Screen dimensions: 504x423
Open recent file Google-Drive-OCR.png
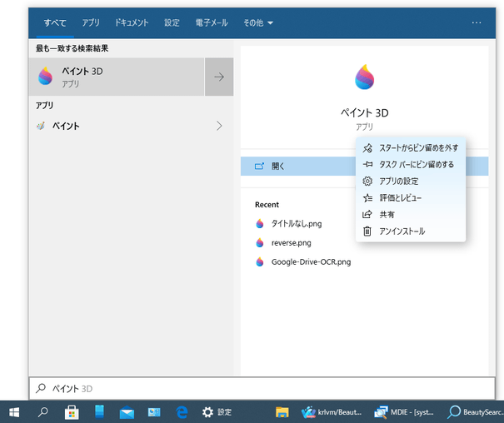click(311, 262)
